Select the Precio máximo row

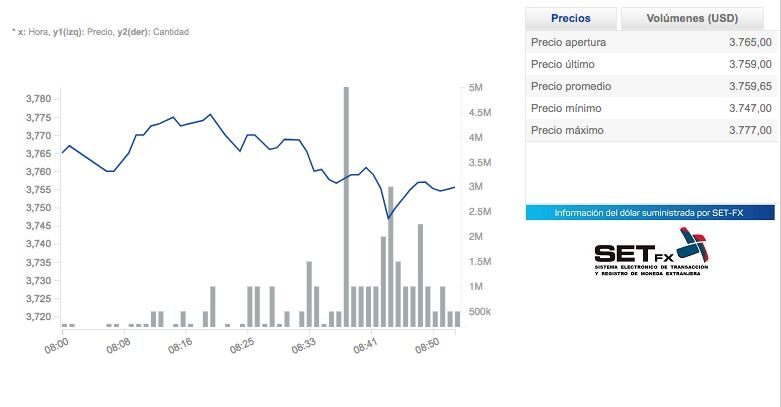[x=650, y=131]
